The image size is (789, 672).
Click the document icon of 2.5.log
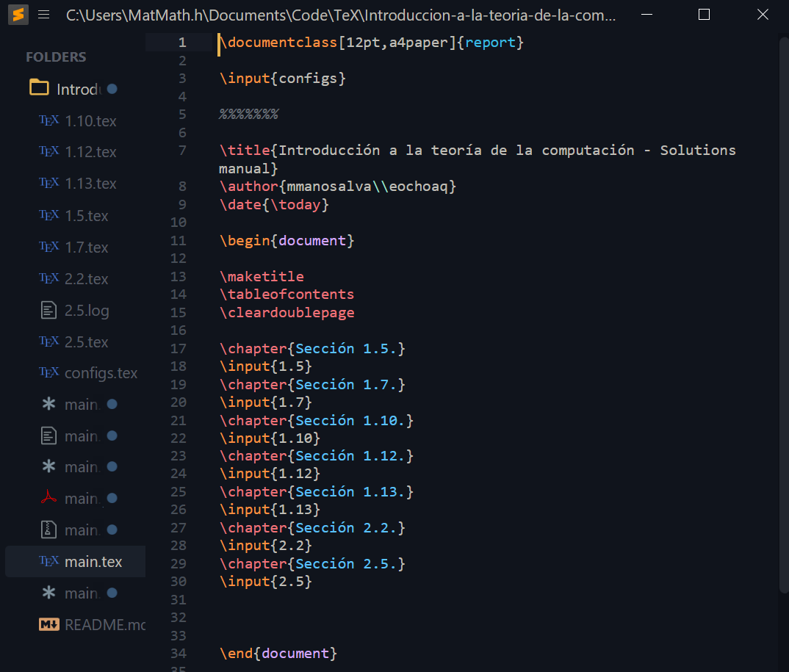48,310
